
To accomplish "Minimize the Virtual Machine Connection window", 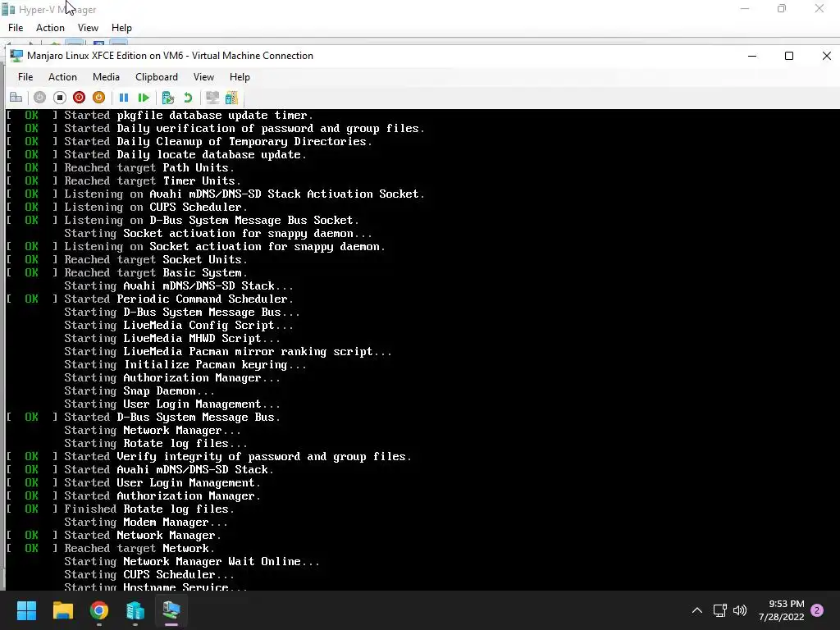I will pos(752,56).
